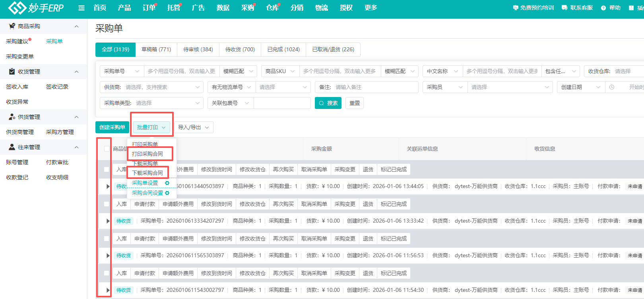Image resolution: width=644 pixels, height=299 pixels.
Task: Click the hamburger menu icon beside the logo
Action: click(x=81, y=8)
